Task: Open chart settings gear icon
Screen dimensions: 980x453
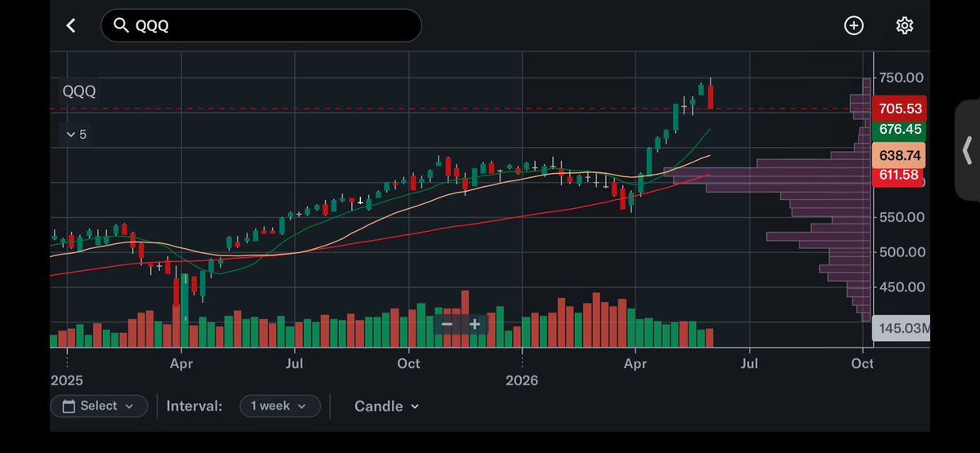Action: click(x=904, y=25)
